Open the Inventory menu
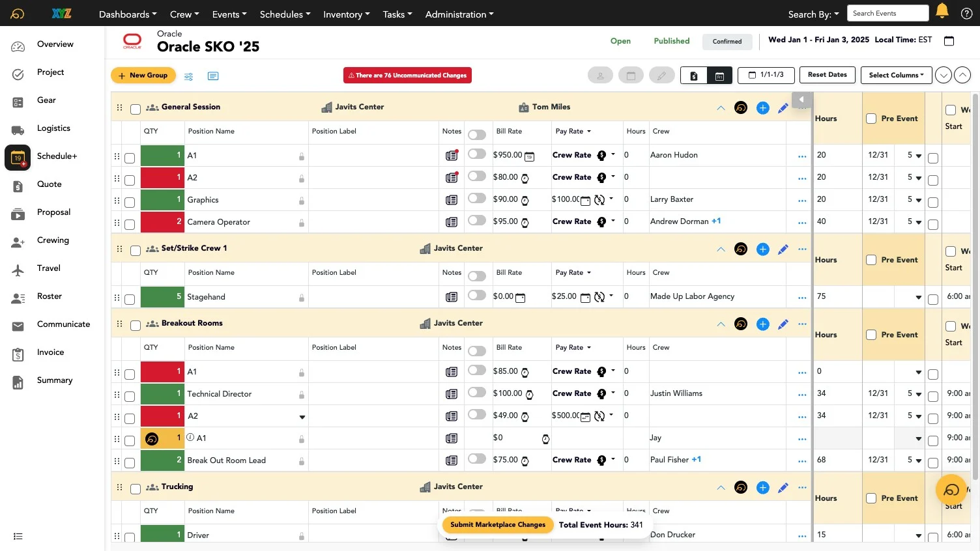The width and height of the screenshot is (980, 551). 347,14
